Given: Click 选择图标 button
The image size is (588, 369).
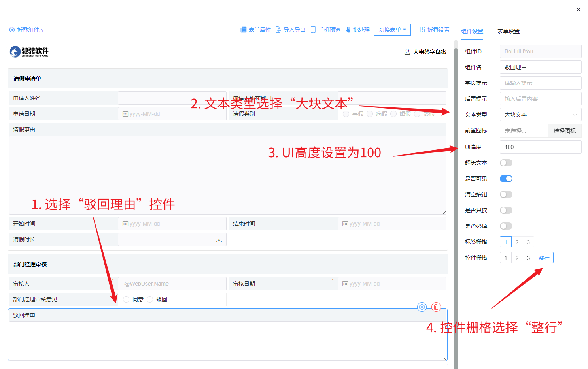Looking at the screenshot, I should [x=564, y=131].
